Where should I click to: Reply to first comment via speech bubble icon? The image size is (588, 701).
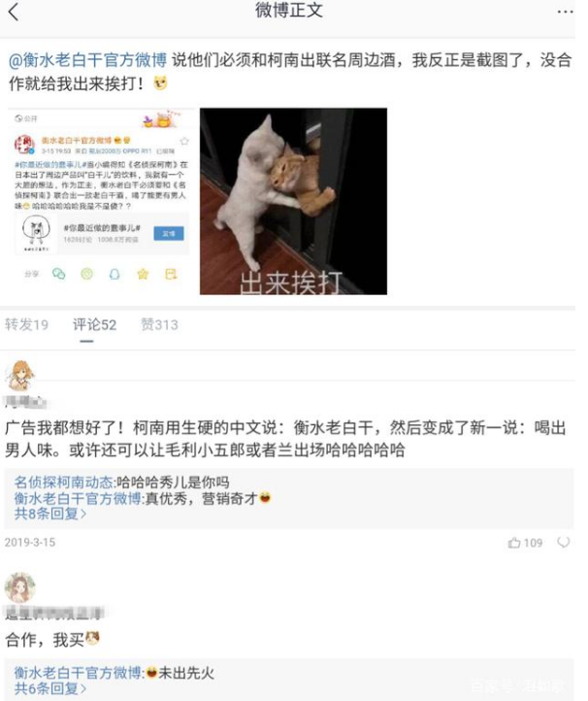click(564, 543)
